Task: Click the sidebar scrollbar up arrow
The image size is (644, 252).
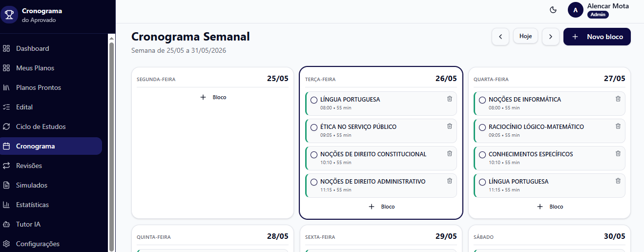Action: click(111, 38)
